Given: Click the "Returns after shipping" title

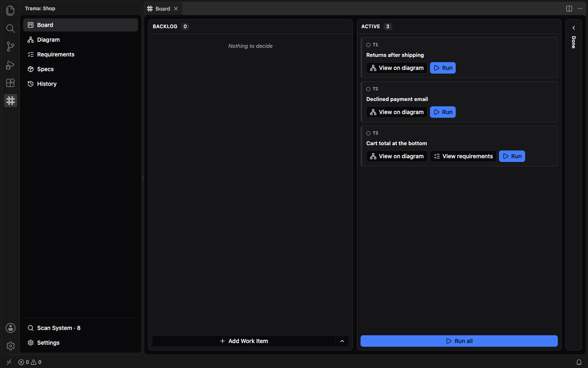Looking at the screenshot, I should click(395, 55).
